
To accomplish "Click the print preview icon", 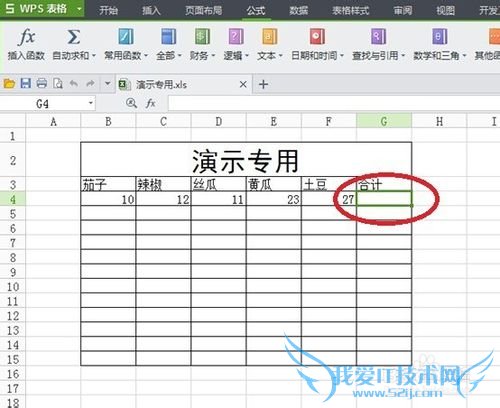I will [x=58, y=83].
